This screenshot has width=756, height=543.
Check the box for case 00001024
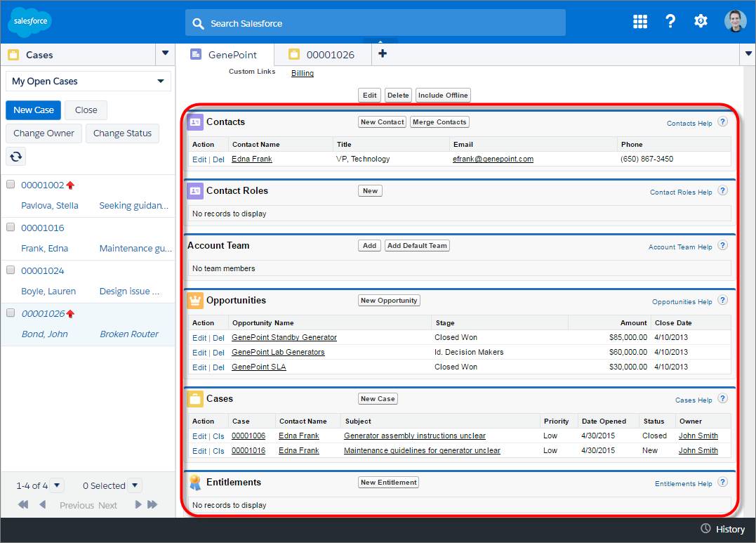[x=10, y=270]
